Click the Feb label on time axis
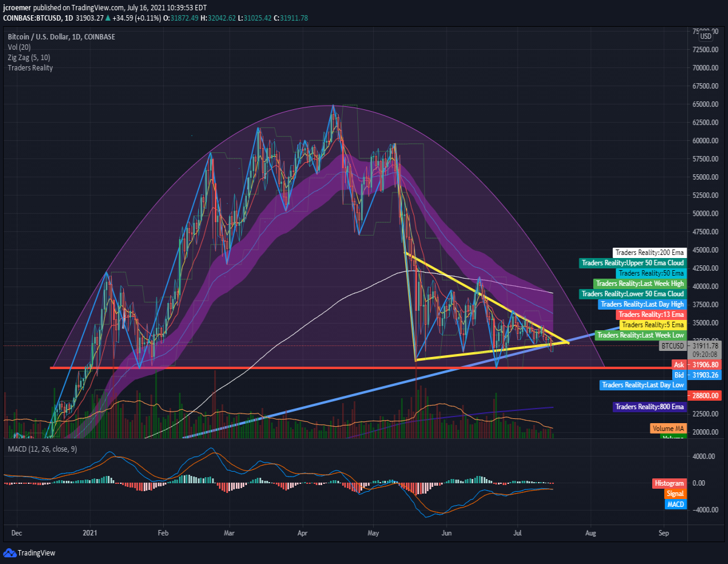 [163, 533]
